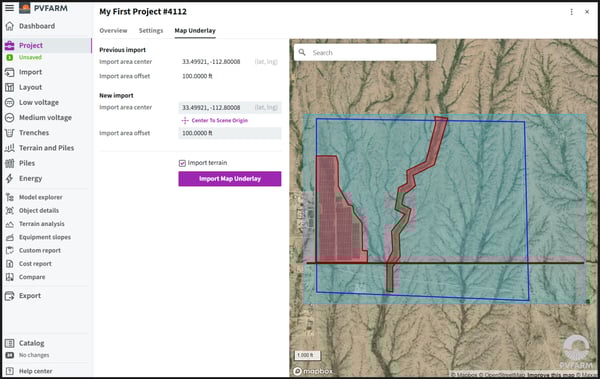The image size is (600, 379).
Task: Open the Export icon
Action: 10,296
